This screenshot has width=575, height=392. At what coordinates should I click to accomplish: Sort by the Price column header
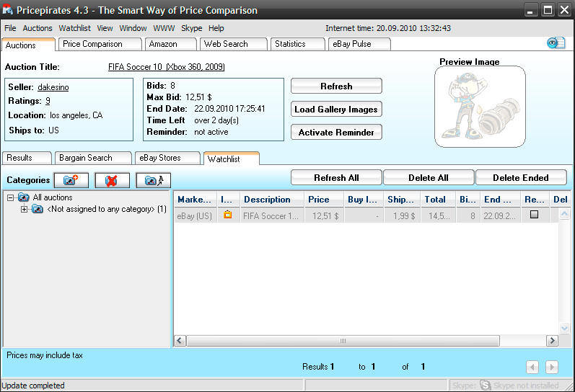point(324,200)
